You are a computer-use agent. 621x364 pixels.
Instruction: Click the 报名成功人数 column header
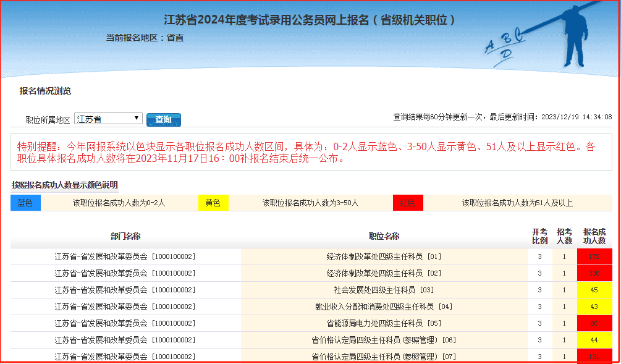tap(594, 235)
